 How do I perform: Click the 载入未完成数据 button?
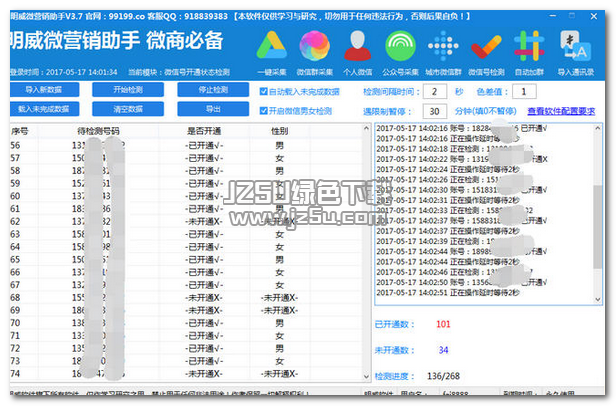[44, 109]
